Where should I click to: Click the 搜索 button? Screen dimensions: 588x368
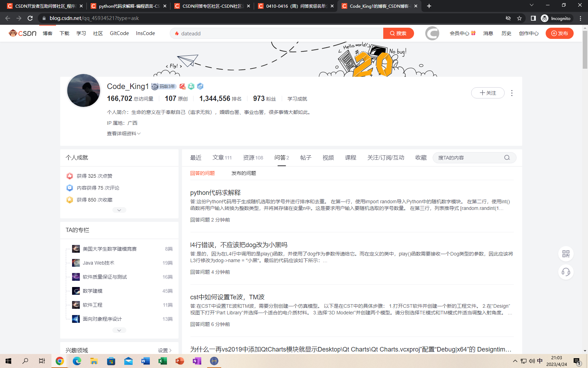(399, 33)
